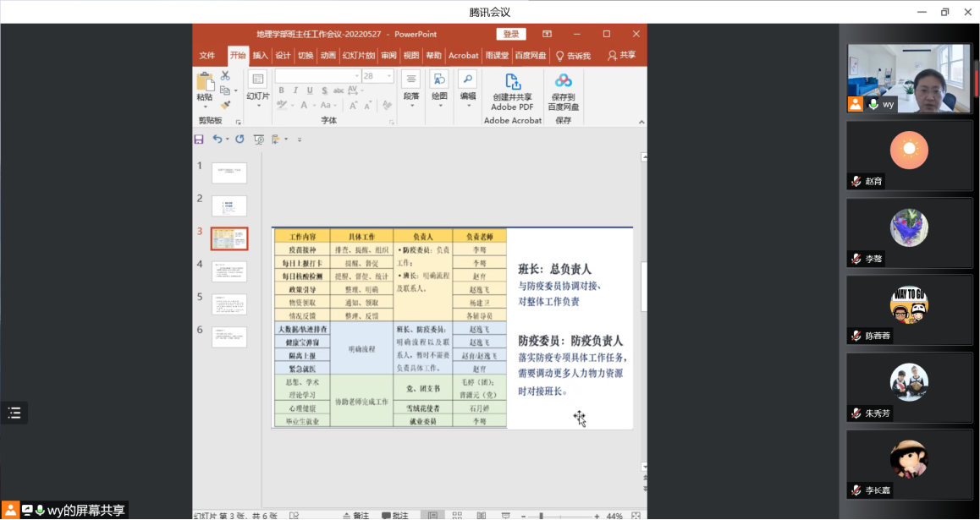Click Create and Share Adobe PDF icon
Screen dimensions: 980x520
tap(512, 82)
